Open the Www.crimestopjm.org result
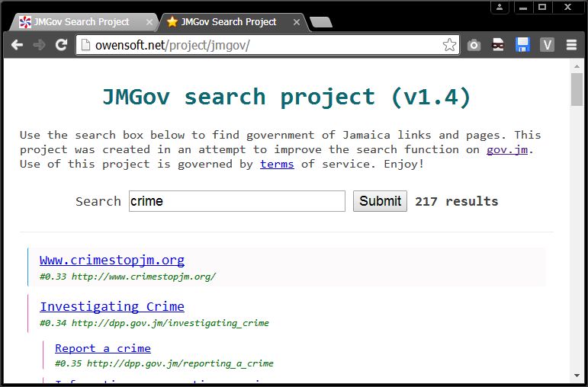The width and height of the screenshot is (588, 387). coord(112,260)
